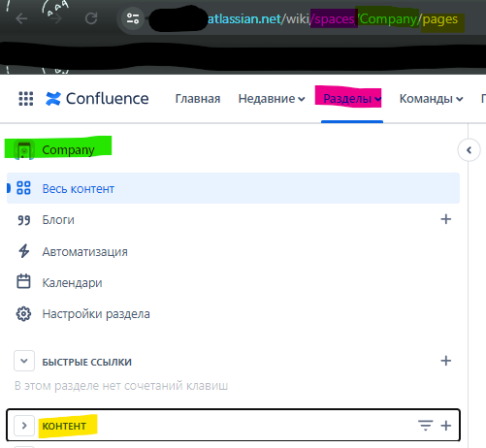Create content with Контент plus icon
This screenshot has height=448, width=486.
(x=446, y=426)
